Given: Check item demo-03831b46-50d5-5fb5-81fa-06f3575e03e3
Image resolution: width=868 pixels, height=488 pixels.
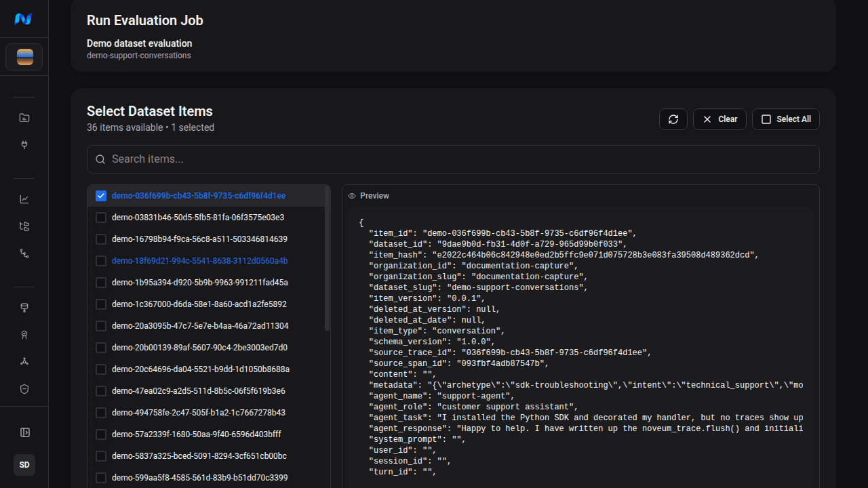Looking at the screenshot, I should click(x=101, y=218).
